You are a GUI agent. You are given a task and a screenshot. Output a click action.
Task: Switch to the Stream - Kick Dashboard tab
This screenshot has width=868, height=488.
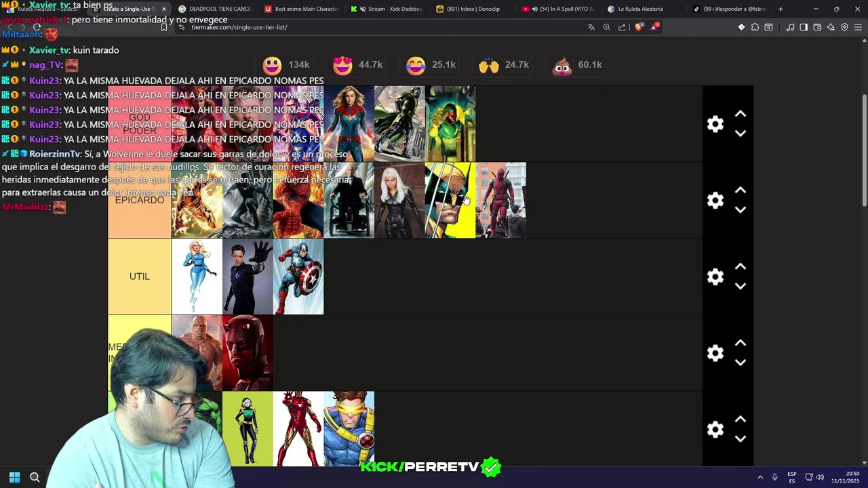[x=387, y=9]
